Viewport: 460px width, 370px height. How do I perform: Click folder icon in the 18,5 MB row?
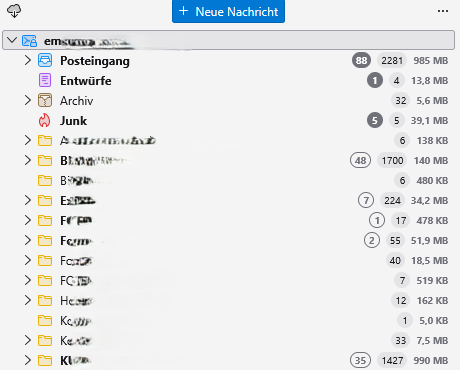coord(45,261)
